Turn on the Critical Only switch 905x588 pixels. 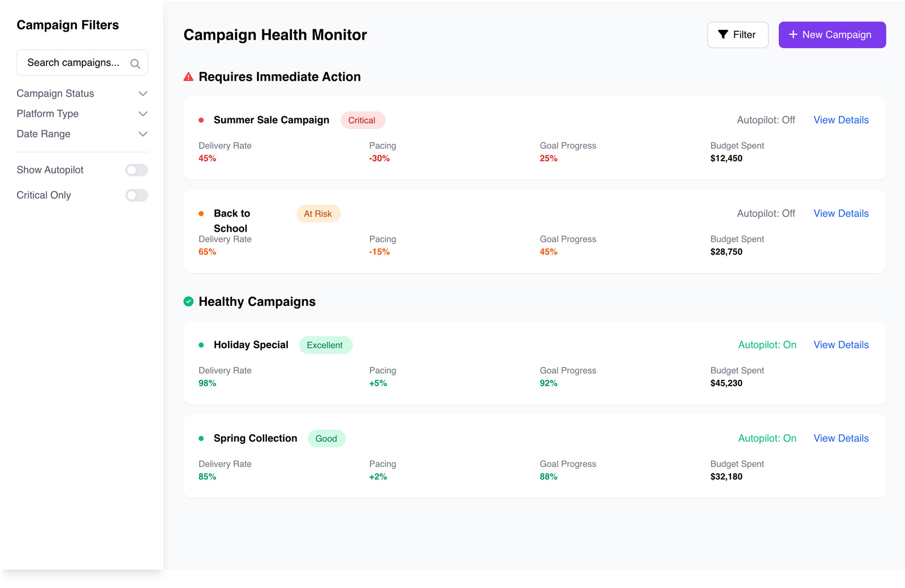(x=136, y=195)
